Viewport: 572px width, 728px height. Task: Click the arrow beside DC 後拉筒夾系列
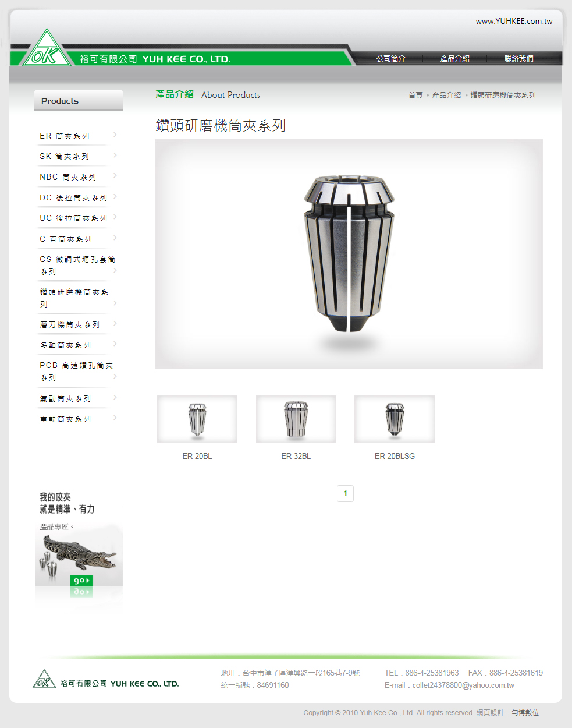click(x=115, y=196)
